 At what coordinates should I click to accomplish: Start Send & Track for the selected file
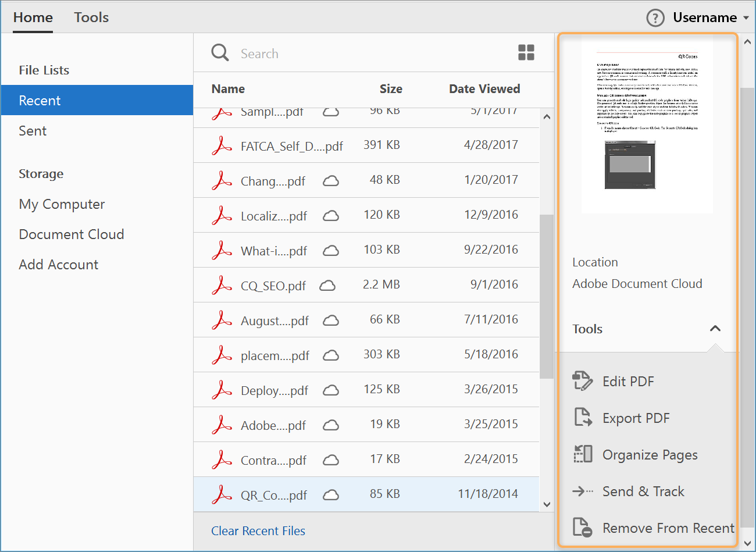click(643, 491)
